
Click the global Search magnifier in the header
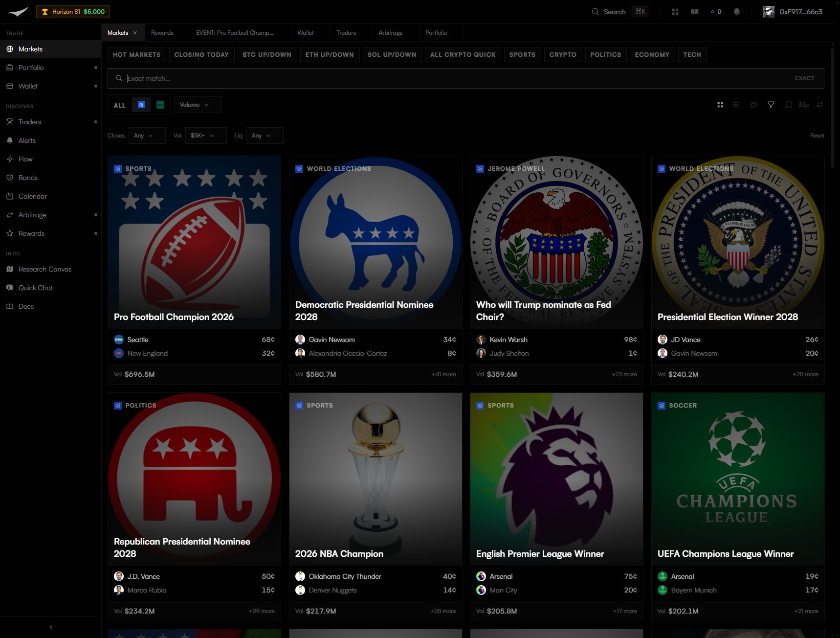tap(595, 12)
